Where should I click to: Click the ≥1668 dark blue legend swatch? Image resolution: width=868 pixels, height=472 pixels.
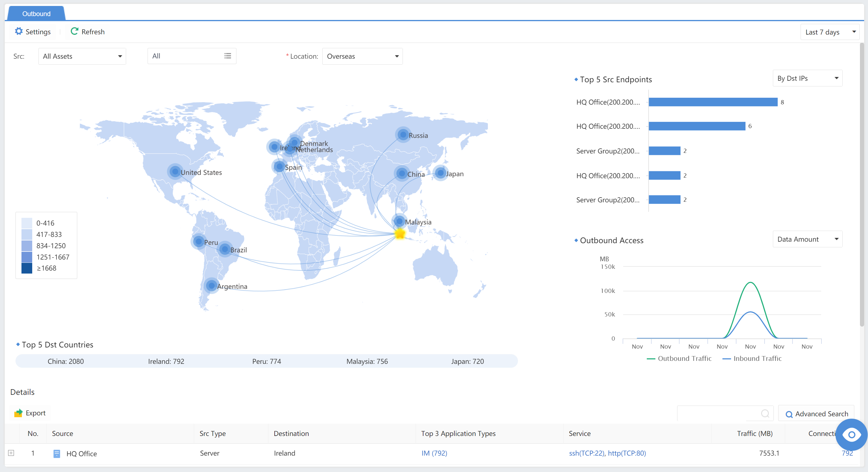pyautogui.click(x=27, y=268)
